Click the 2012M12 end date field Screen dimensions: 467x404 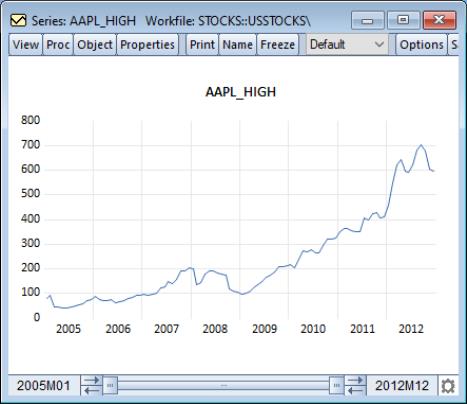click(x=402, y=386)
